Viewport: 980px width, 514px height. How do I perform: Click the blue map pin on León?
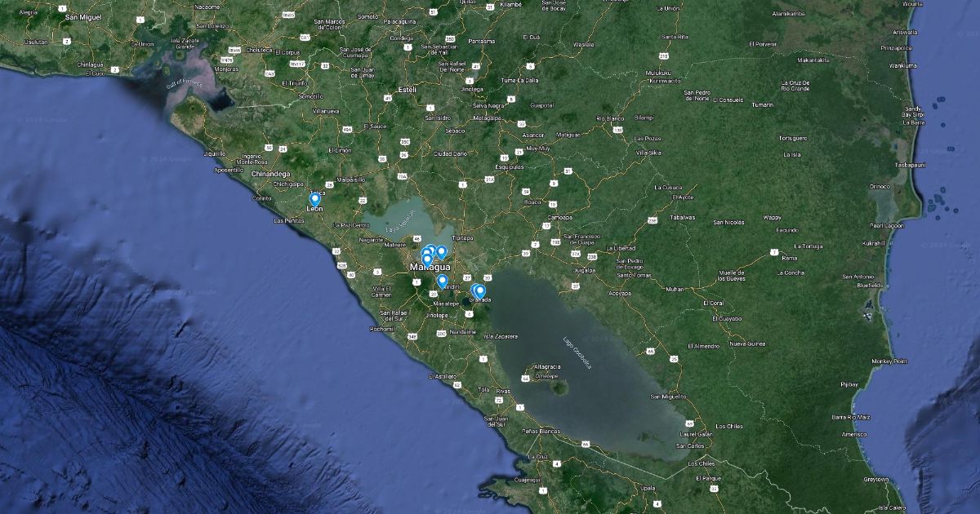coord(314,199)
